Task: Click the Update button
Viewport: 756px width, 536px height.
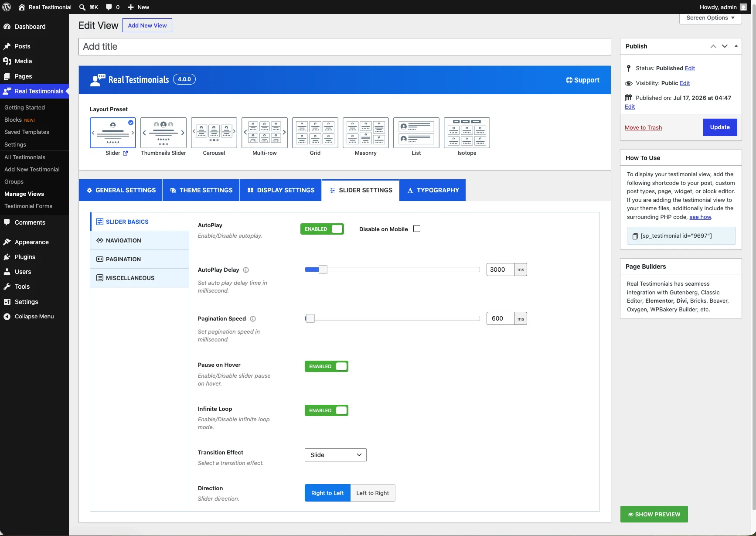Action: pos(720,127)
